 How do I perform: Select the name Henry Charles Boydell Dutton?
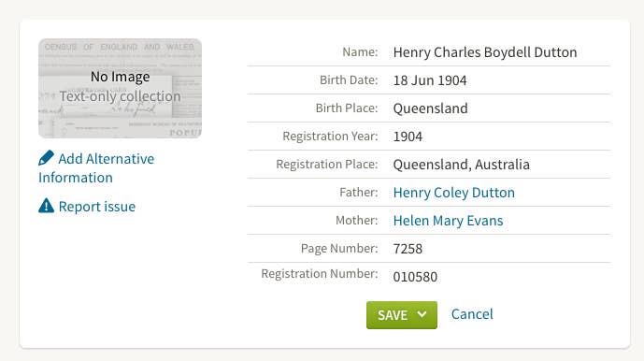485,52
